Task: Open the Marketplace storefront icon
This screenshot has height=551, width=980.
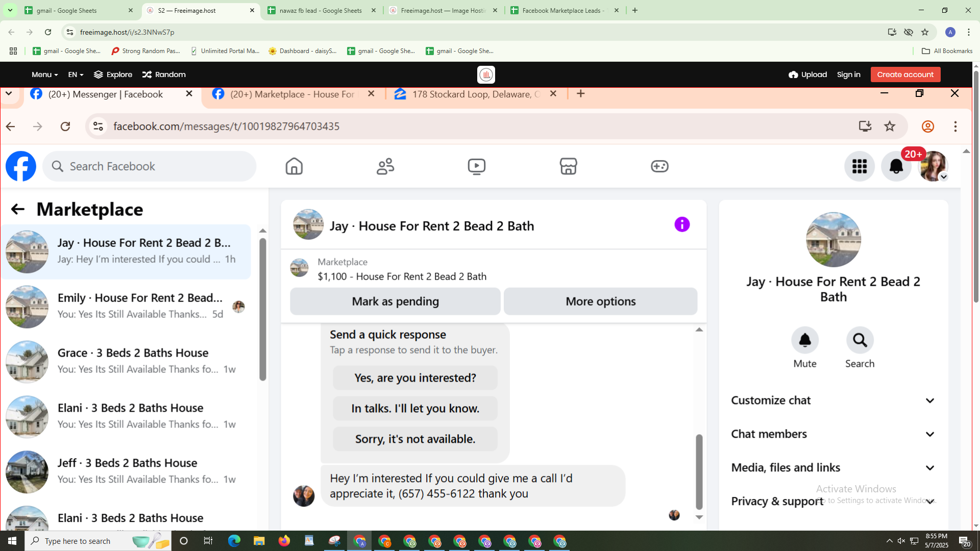Action: [568, 166]
